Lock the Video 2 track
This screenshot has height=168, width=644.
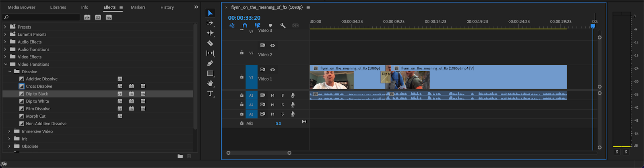coord(242,53)
